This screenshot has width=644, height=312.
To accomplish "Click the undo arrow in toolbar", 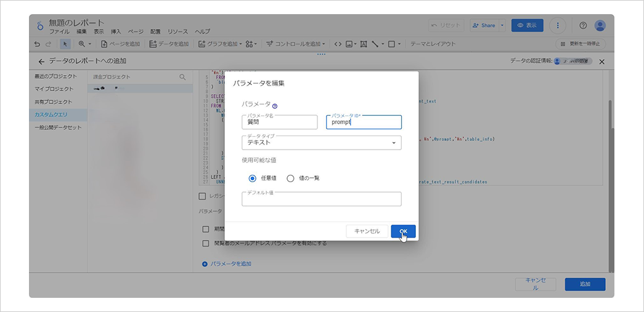I will point(38,44).
